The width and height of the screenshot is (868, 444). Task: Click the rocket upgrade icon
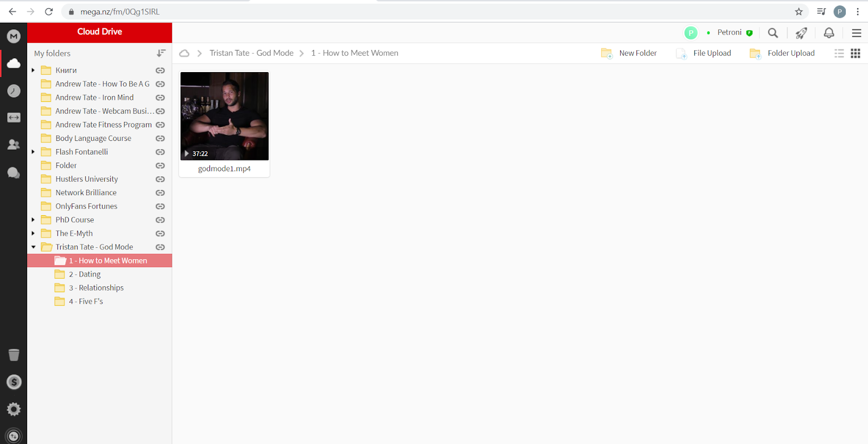[801, 33]
